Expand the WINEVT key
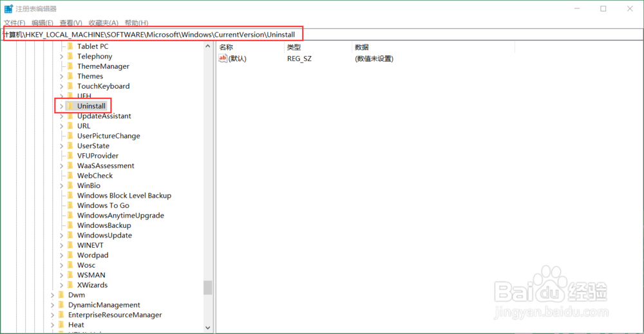The width and height of the screenshot is (644, 334). [62, 245]
